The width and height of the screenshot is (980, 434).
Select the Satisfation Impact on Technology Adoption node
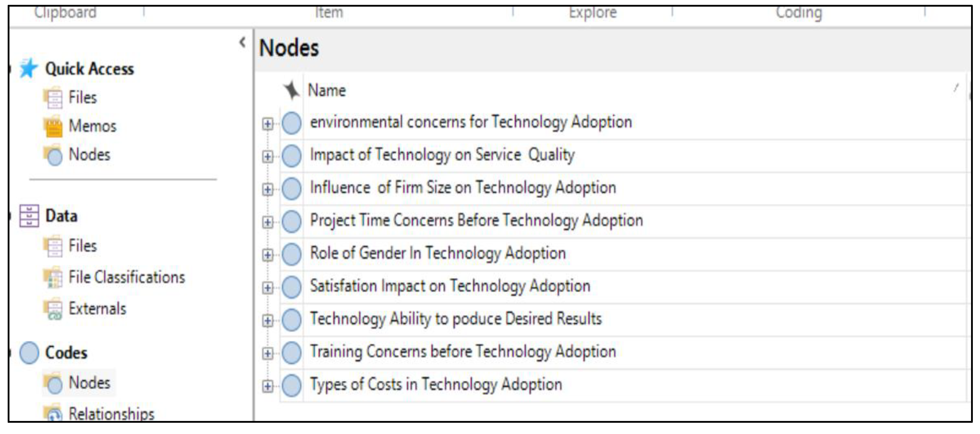tap(450, 286)
